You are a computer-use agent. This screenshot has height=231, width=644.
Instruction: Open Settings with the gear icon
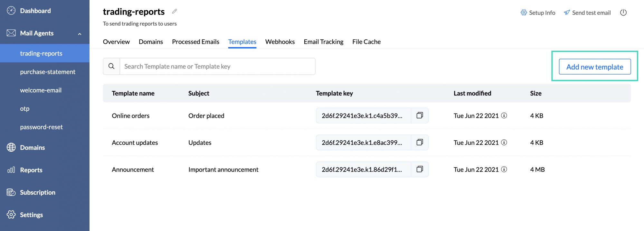11,215
